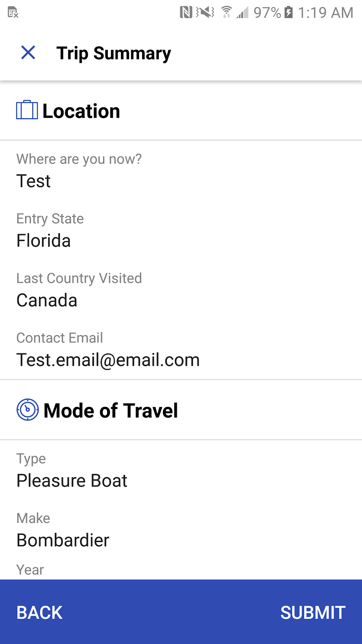Image resolution: width=362 pixels, height=644 pixels.
Task: Tap the Pleasure Boat type value
Action: [72, 481]
